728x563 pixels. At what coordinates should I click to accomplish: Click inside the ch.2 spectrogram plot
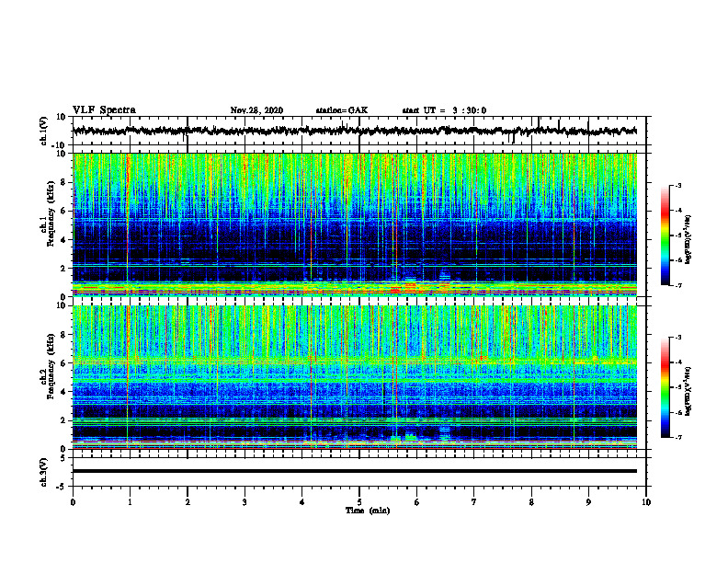coord(355,377)
